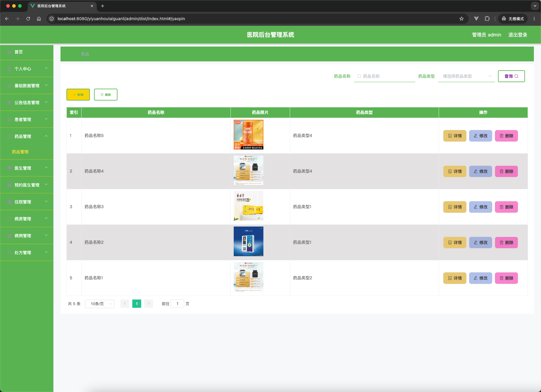Click pink 删除 for 药品名称5

(x=506, y=136)
